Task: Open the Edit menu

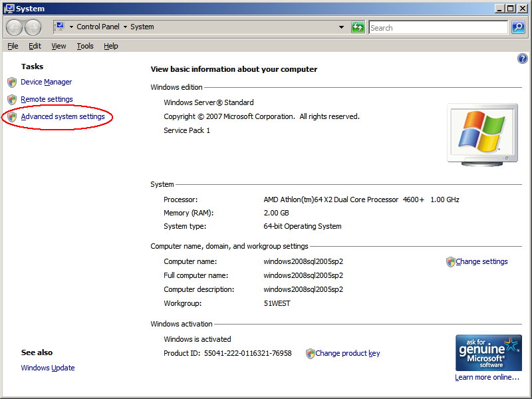Action: click(x=35, y=46)
